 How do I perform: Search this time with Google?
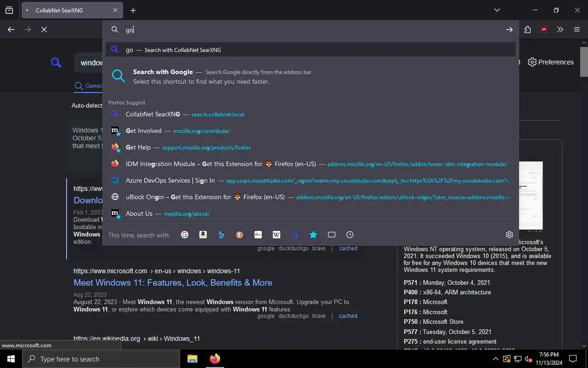[185, 235]
